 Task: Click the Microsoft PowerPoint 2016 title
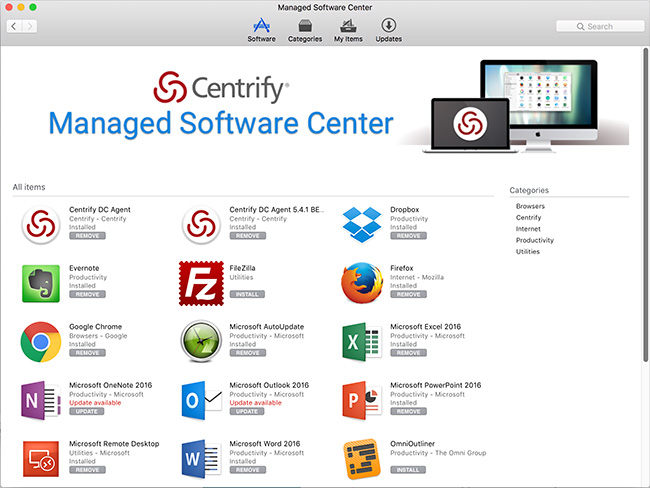coord(436,385)
